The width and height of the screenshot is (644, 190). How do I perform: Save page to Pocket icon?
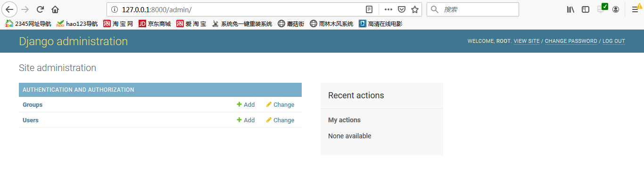pyautogui.click(x=402, y=9)
